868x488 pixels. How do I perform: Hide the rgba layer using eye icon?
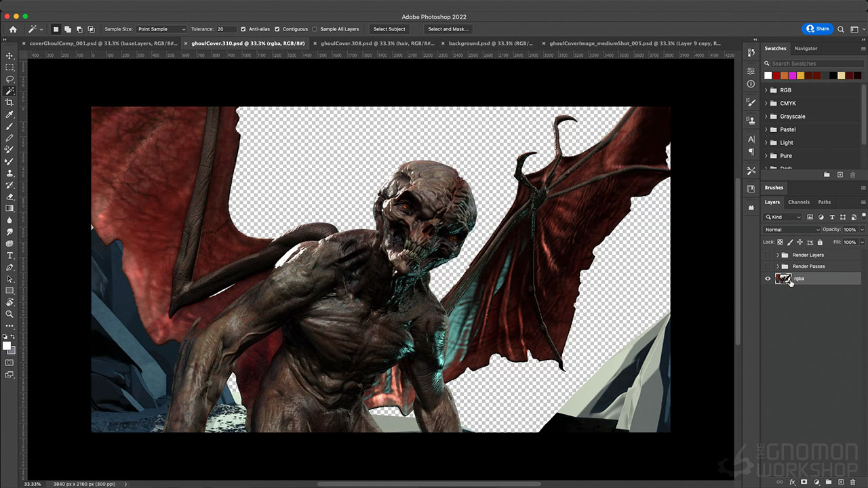(x=768, y=279)
